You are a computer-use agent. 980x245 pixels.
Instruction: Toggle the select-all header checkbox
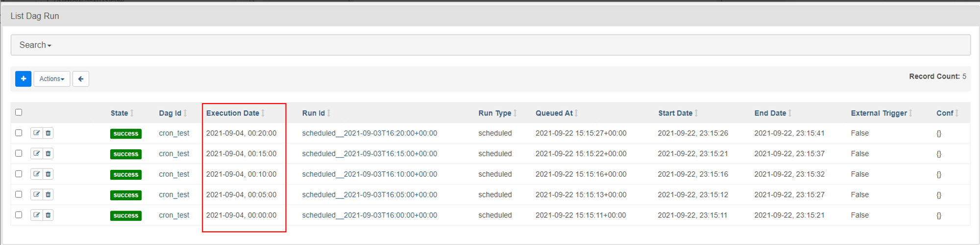tap(19, 112)
